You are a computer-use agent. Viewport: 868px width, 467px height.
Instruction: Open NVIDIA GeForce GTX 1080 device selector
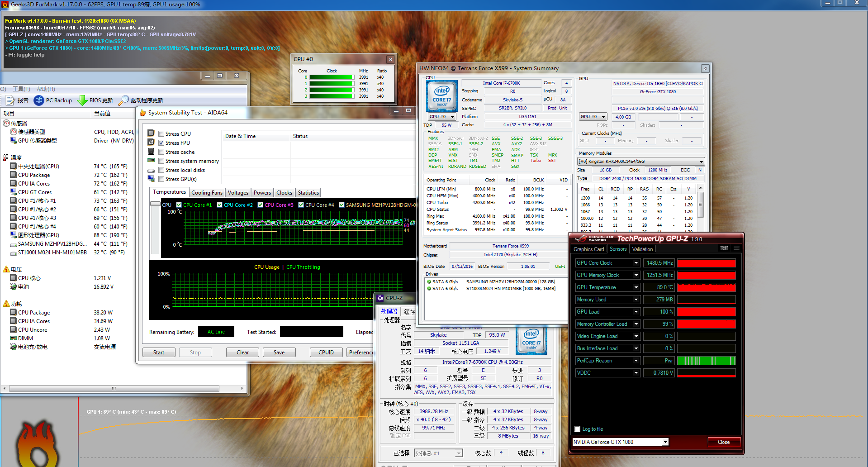coord(621,442)
